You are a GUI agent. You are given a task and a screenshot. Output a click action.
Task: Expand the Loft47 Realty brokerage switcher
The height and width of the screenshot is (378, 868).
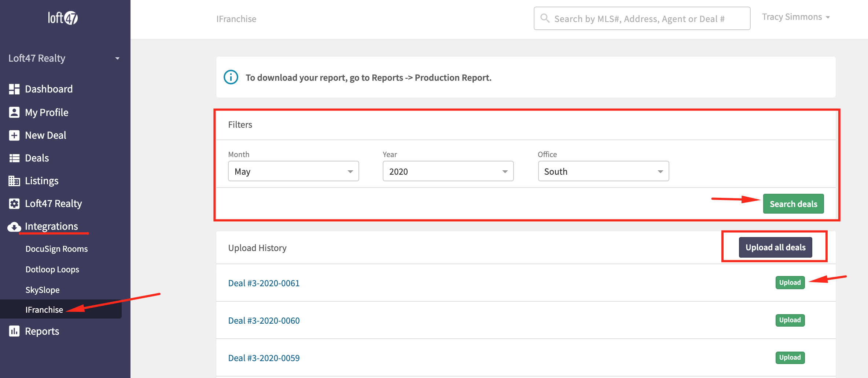(64, 58)
